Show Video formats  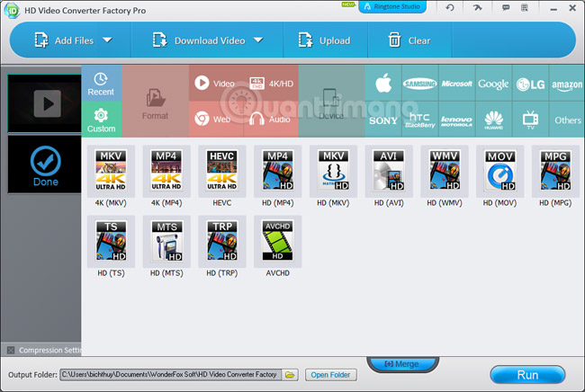(216, 83)
